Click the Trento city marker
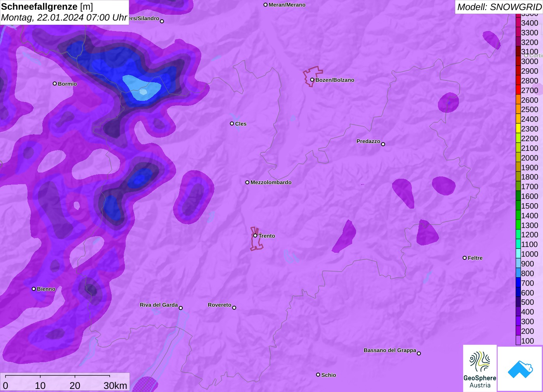543x392 pixels. pos(255,235)
